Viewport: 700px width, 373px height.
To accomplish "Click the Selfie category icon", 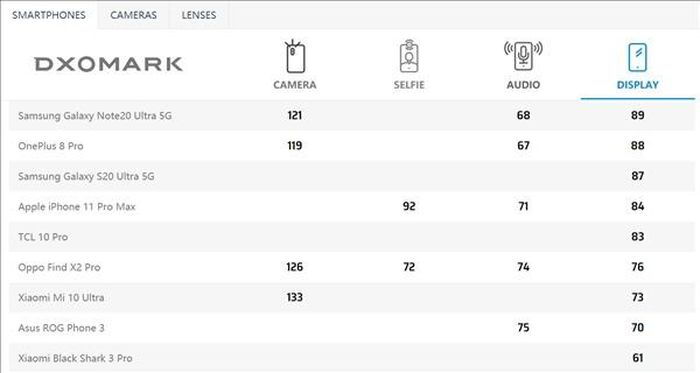I will 409,56.
